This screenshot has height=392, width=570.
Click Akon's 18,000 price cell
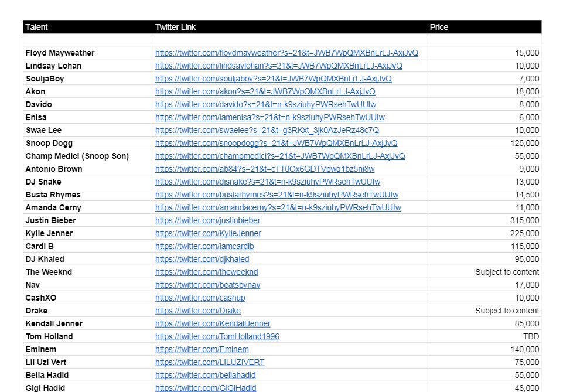tap(484, 91)
